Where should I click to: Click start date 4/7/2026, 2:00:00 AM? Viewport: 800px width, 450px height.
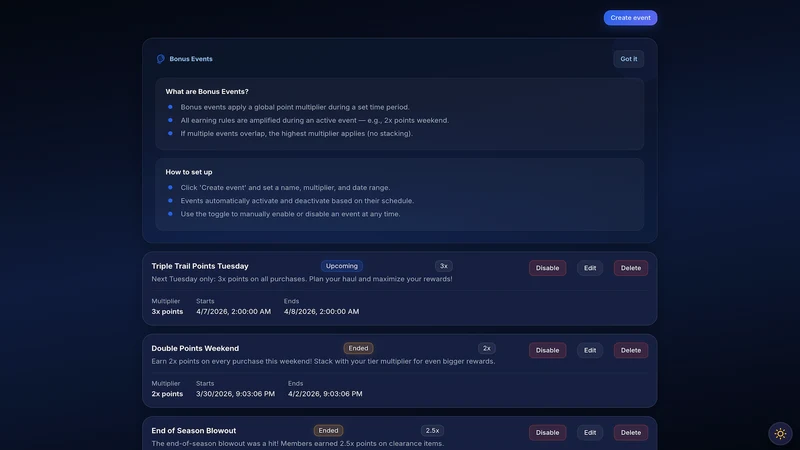click(x=234, y=312)
